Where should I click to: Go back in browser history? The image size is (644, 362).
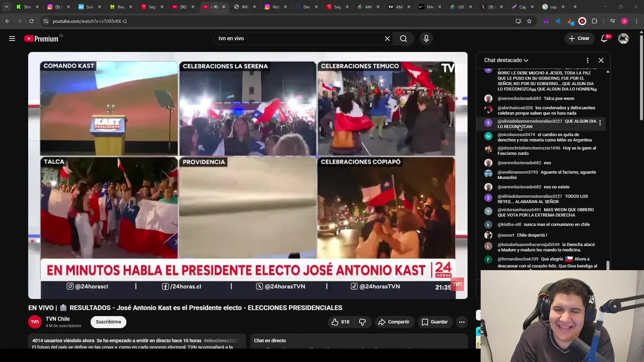tap(7, 21)
